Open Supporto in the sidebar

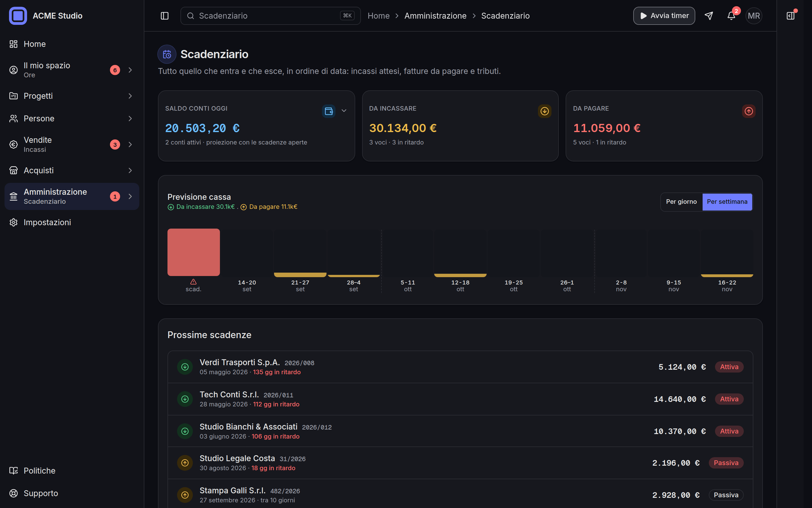72,493
